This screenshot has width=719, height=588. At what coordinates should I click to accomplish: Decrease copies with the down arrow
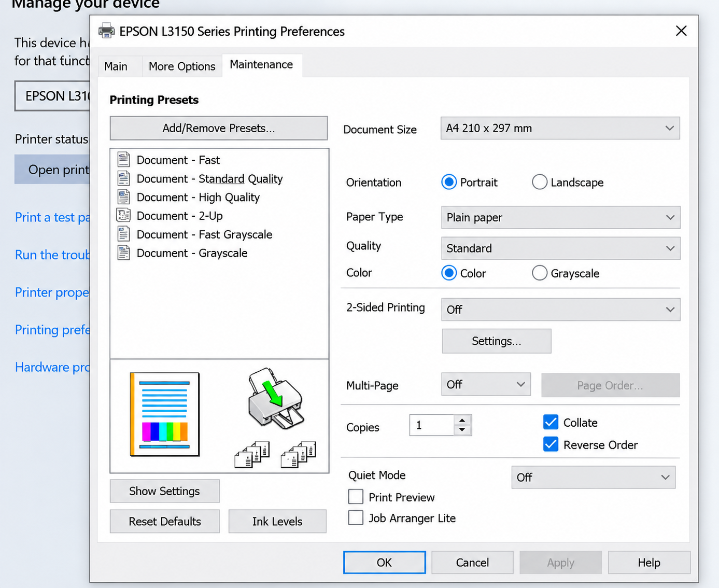462,430
